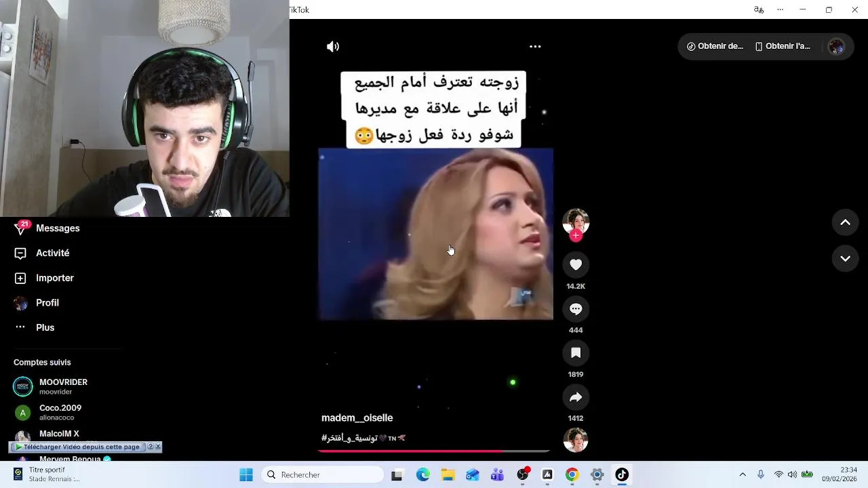Screen dimensions: 868x488
Task: Click the madem__oiselle username
Action: point(357,418)
